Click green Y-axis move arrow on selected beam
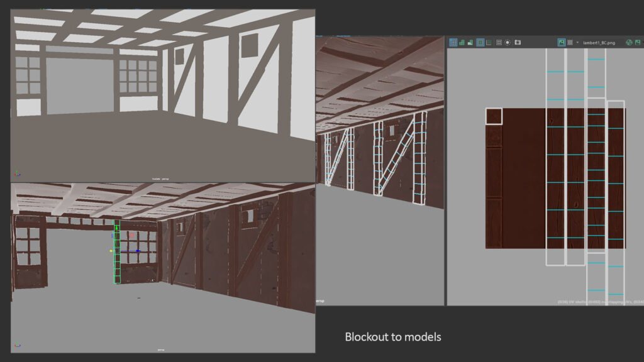Image resolution: width=644 pixels, height=362 pixels. [x=116, y=227]
